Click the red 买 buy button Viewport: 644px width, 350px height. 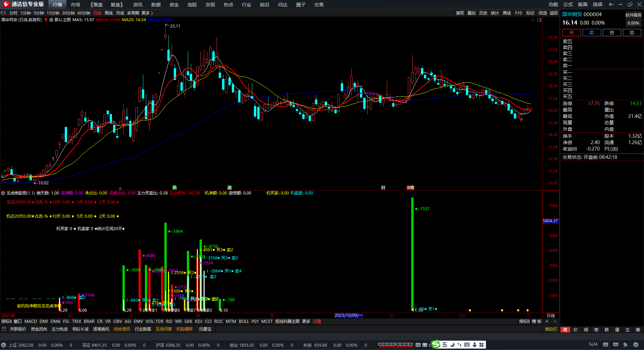pos(572,33)
